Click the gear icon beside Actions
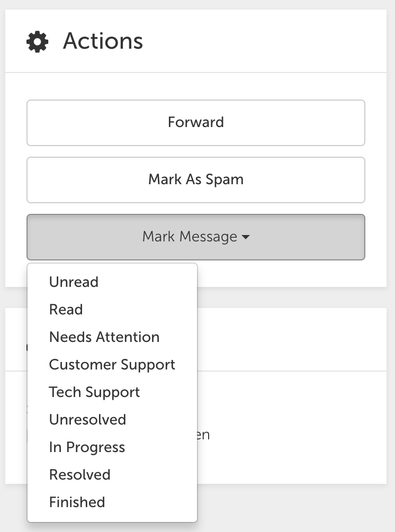Viewport: 395px width, 532px height. pos(37,42)
